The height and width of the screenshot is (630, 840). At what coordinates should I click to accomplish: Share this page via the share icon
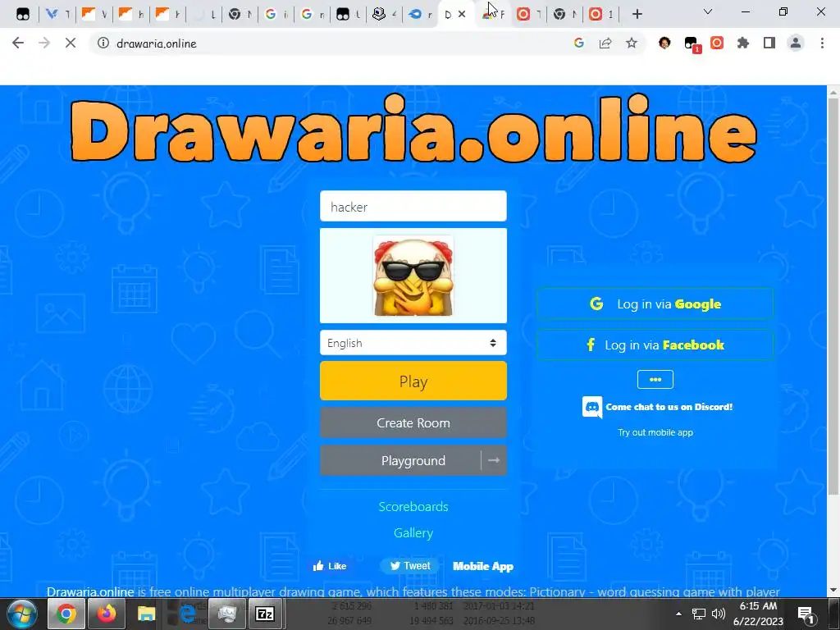pyautogui.click(x=605, y=43)
